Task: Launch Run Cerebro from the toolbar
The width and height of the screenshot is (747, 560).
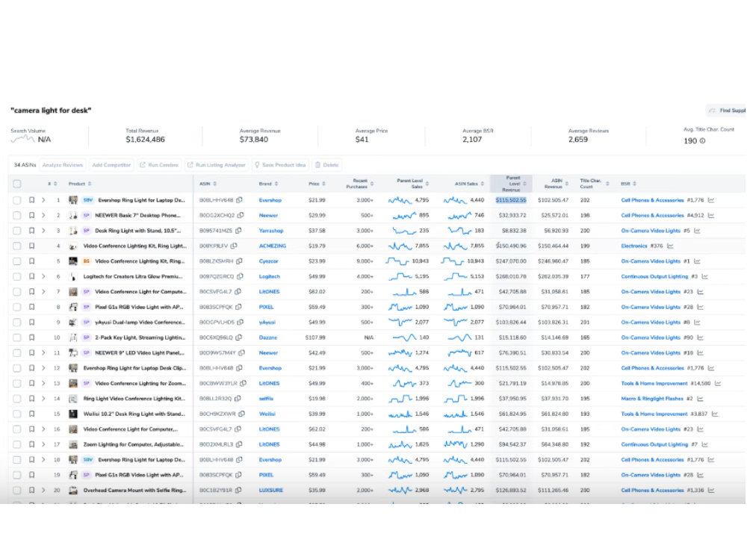Action: point(158,165)
